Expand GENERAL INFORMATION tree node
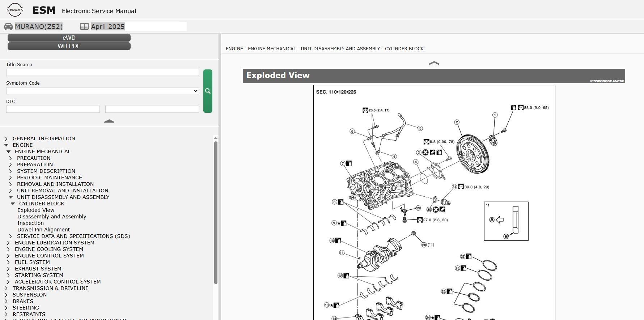The height and width of the screenshot is (320, 644). [x=6, y=138]
